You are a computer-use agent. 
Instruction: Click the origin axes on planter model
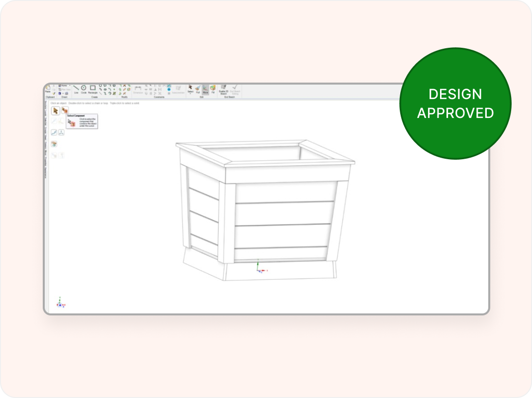pyautogui.click(x=258, y=269)
